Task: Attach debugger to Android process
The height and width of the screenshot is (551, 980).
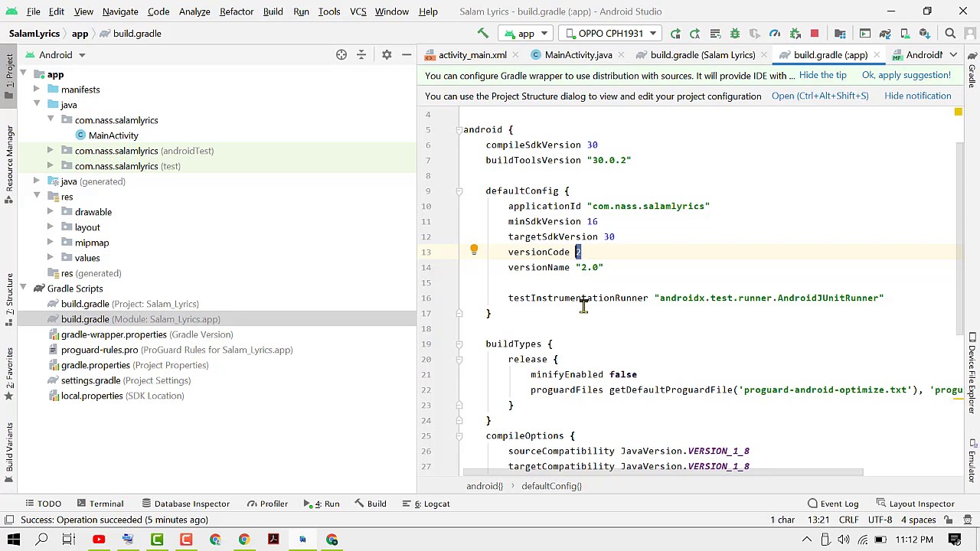Action: (795, 34)
